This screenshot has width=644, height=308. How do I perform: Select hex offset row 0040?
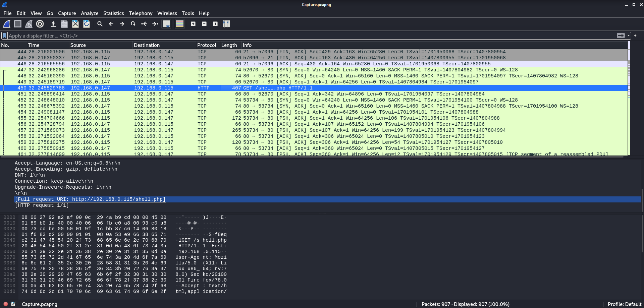point(115,240)
